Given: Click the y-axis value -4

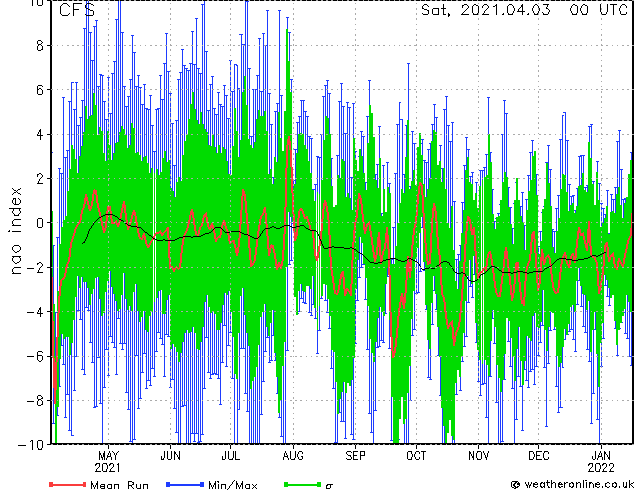Looking at the screenshot, I should pyautogui.click(x=35, y=312).
